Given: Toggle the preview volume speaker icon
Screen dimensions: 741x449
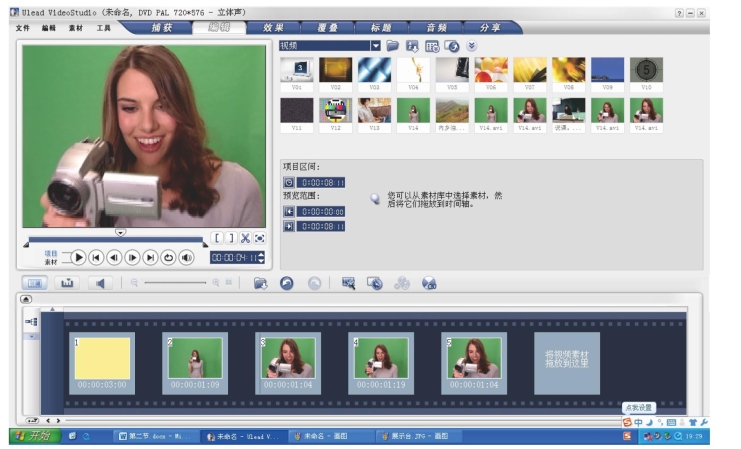Looking at the screenshot, I should click(187, 258).
